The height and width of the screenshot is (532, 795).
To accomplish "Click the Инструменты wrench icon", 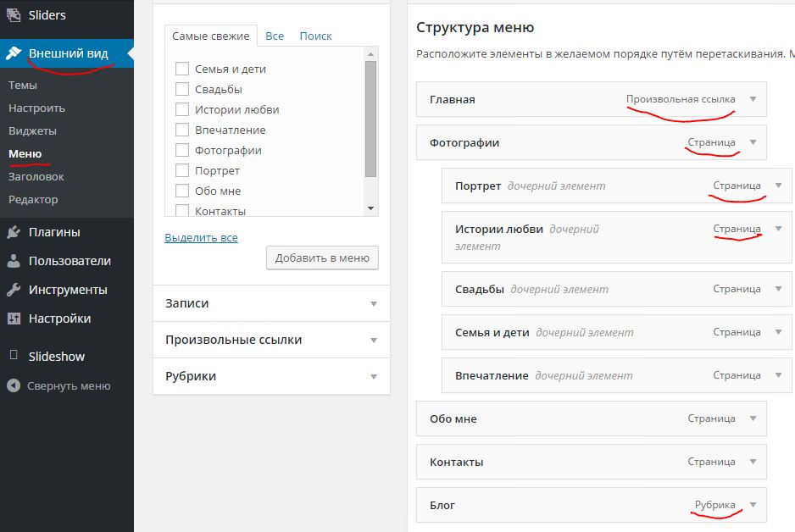I will pyautogui.click(x=14, y=290).
